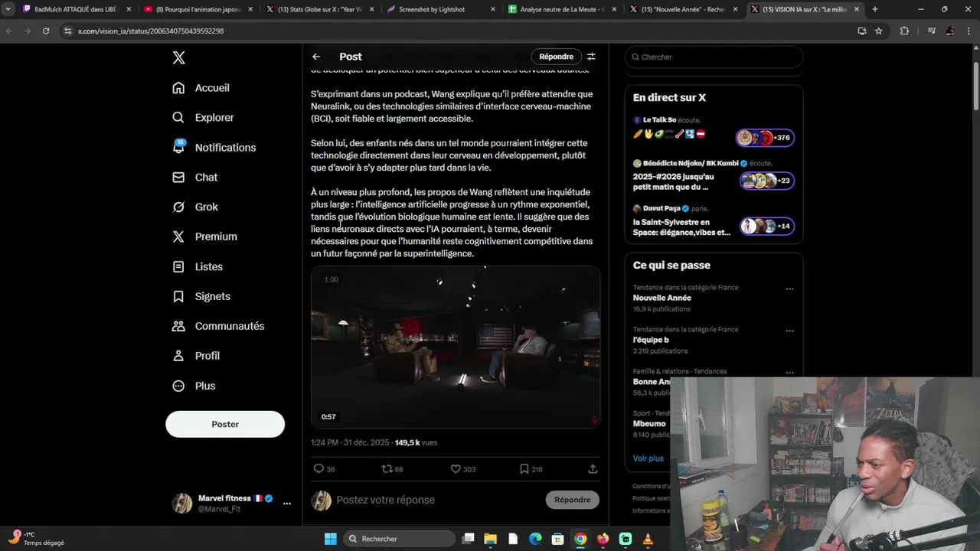Play the embedded podcast video

[456, 347]
